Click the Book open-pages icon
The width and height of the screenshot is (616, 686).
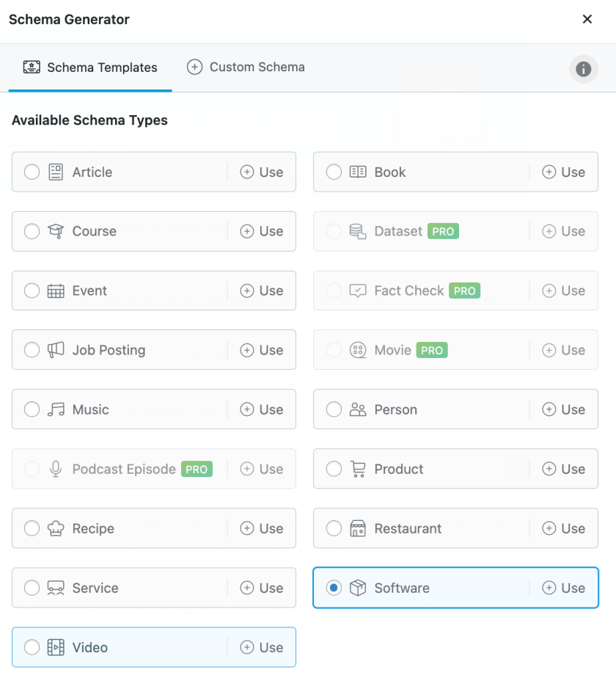tap(358, 172)
